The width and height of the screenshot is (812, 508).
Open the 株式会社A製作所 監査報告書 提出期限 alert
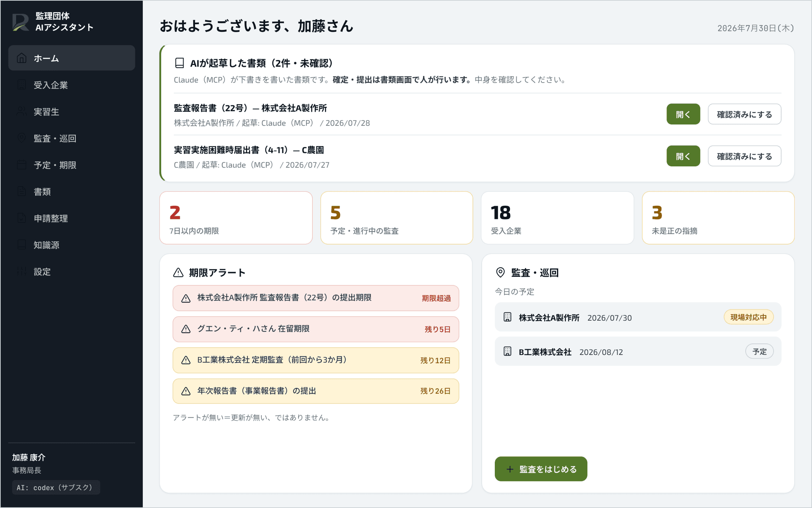tap(316, 298)
